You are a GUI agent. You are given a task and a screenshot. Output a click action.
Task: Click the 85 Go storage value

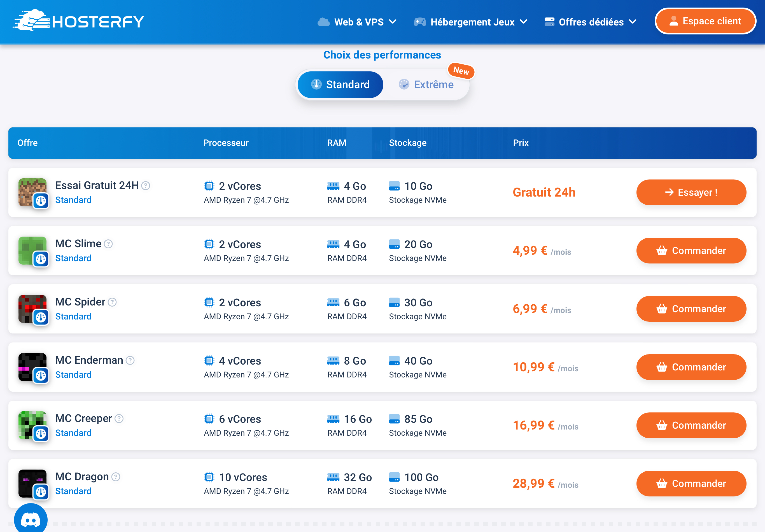click(419, 419)
